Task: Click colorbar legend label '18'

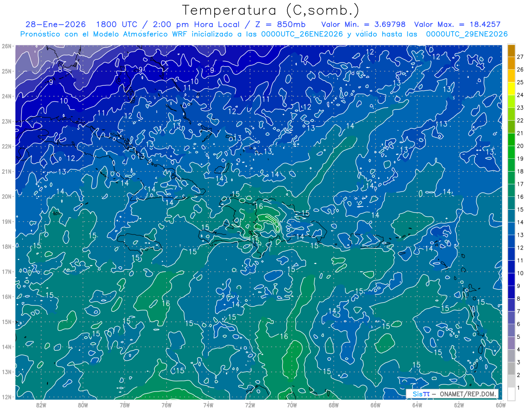Action: pyautogui.click(x=520, y=172)
